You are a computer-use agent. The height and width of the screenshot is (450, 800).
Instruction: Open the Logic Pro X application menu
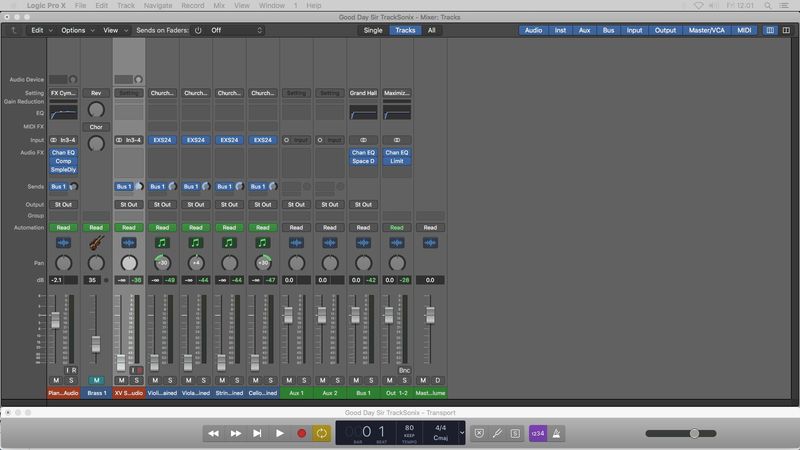[x=46, y=6]
